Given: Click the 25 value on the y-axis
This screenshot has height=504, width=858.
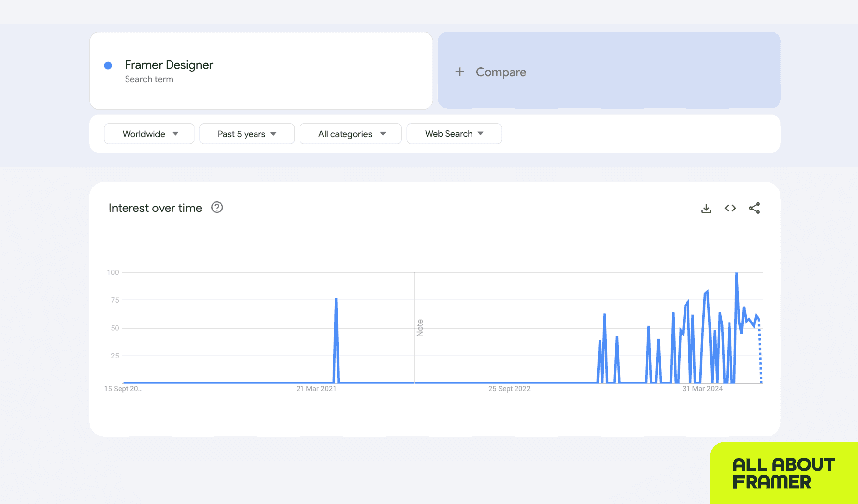Looking at the screenshot, I should (x=115, y=356).
